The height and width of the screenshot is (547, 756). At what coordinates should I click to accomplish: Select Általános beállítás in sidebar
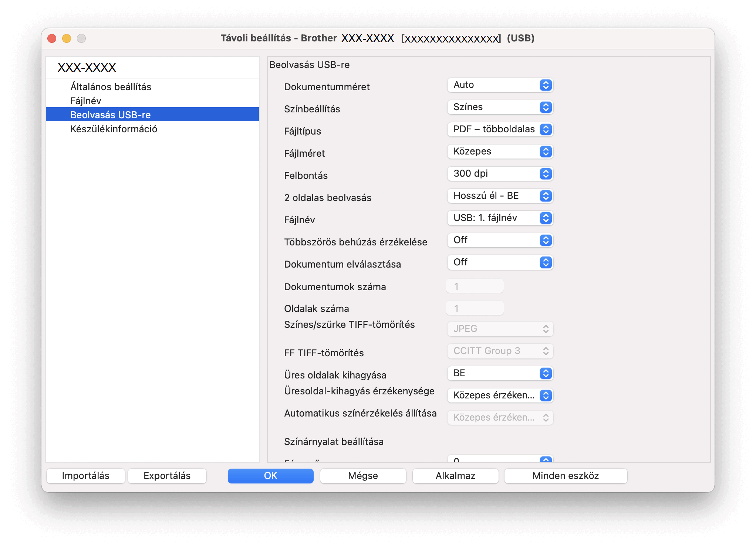point(111,87)
